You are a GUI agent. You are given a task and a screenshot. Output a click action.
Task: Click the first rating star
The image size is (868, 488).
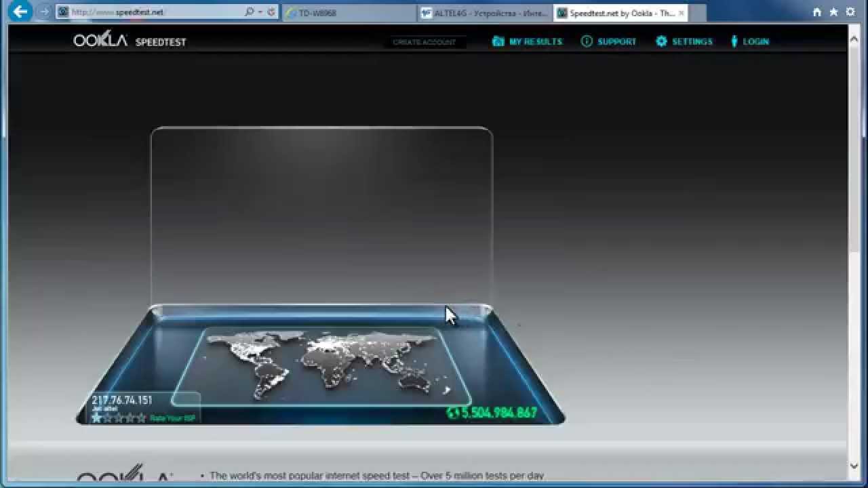(x=97, y=418)
